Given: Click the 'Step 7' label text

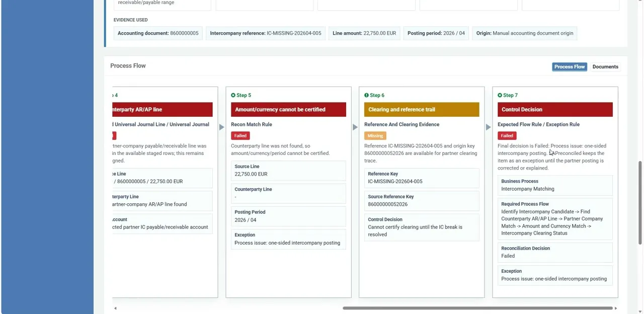Looking at the screenshot, I should (x=510, y=95).
